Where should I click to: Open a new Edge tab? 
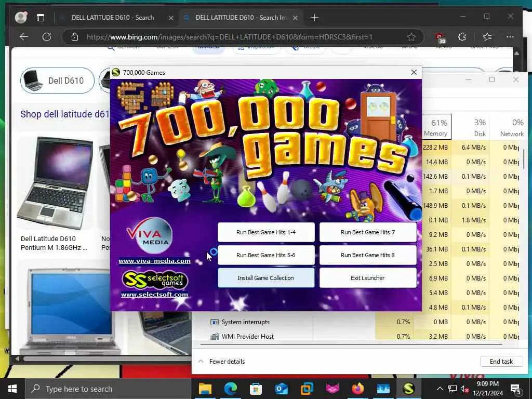314,17
